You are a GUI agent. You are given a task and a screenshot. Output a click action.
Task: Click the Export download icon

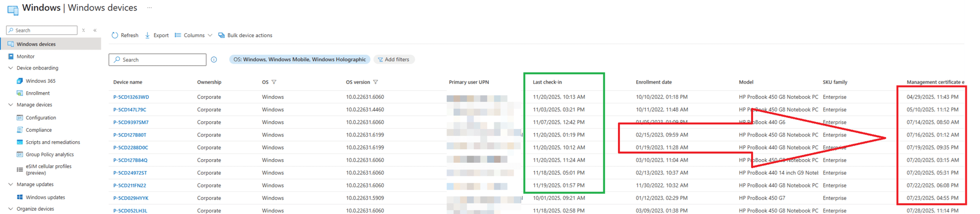(x=147, y=35)
